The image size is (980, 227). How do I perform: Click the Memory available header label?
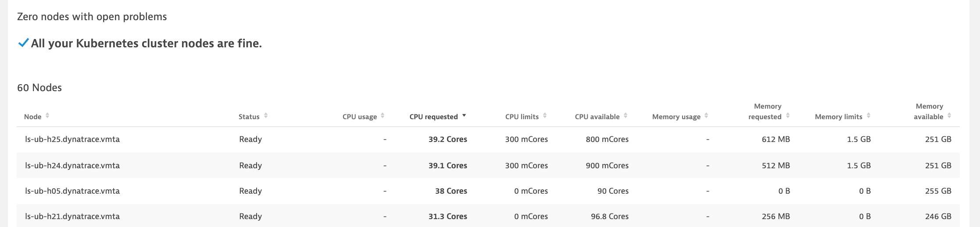pos(929,112)
